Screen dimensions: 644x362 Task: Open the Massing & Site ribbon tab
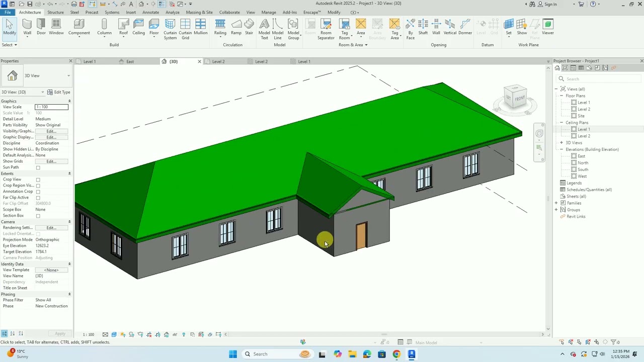coord(199,12)
